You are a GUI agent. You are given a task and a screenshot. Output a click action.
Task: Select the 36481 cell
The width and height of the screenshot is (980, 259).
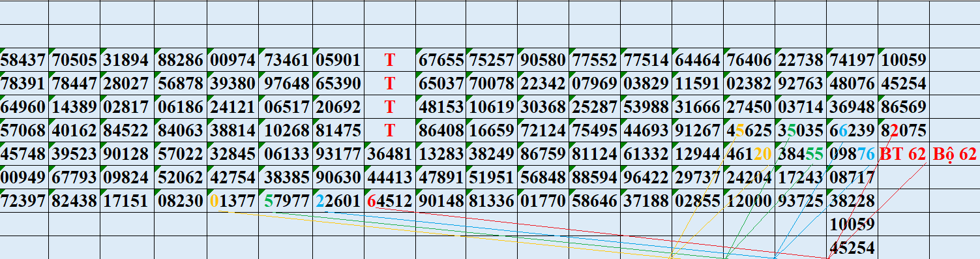click(x=389, y=154)
